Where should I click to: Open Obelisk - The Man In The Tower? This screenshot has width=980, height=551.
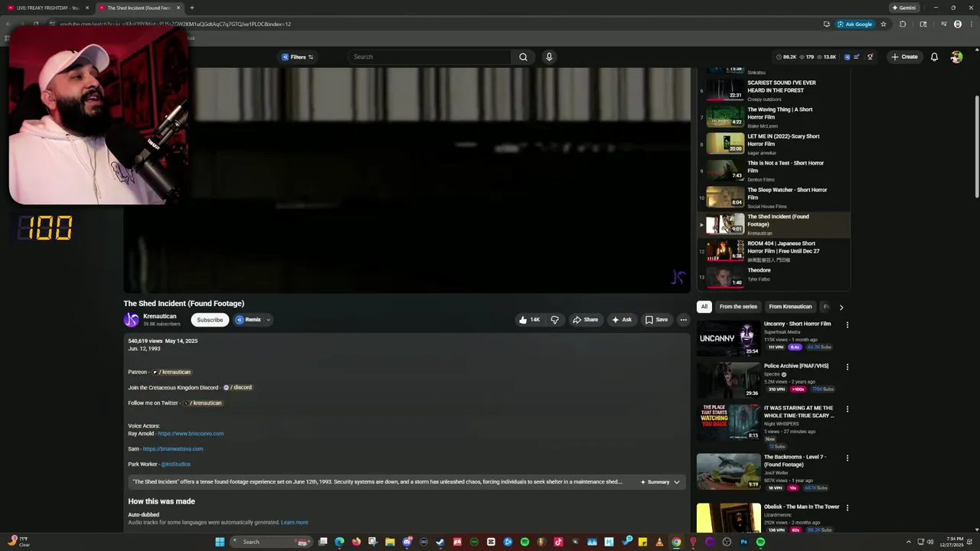pyautogui.click(x=802, y=507)
